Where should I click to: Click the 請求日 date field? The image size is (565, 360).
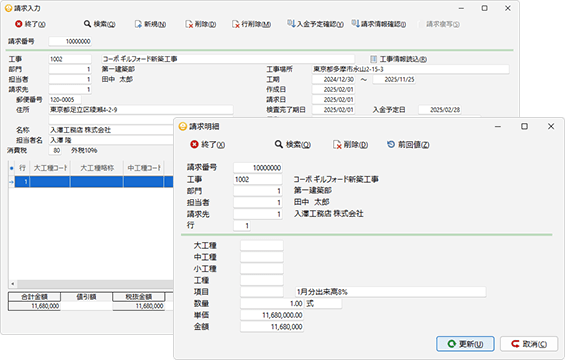tap(333, 99)
